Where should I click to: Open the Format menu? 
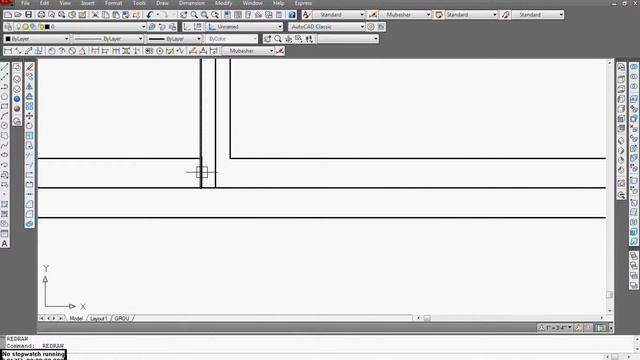click(113, 3)
